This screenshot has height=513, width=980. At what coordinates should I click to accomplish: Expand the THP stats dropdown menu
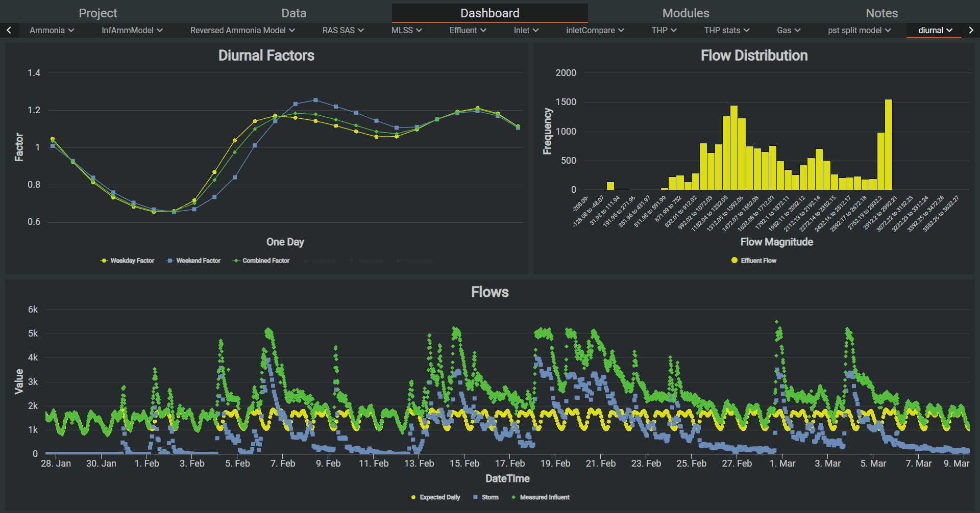(726, 30)
